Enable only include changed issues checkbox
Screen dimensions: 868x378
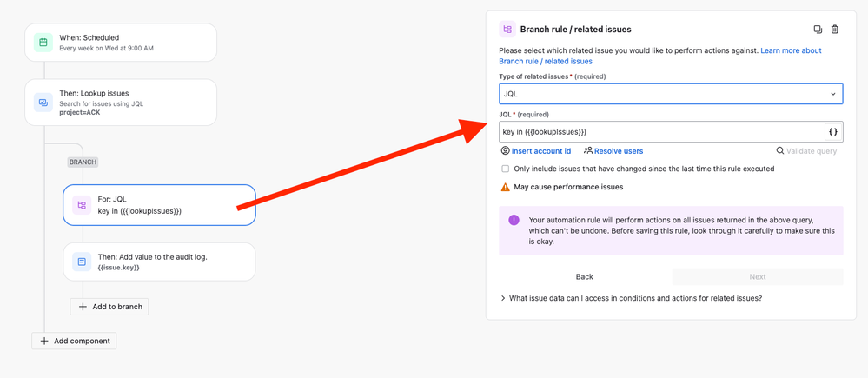[505, 169]
